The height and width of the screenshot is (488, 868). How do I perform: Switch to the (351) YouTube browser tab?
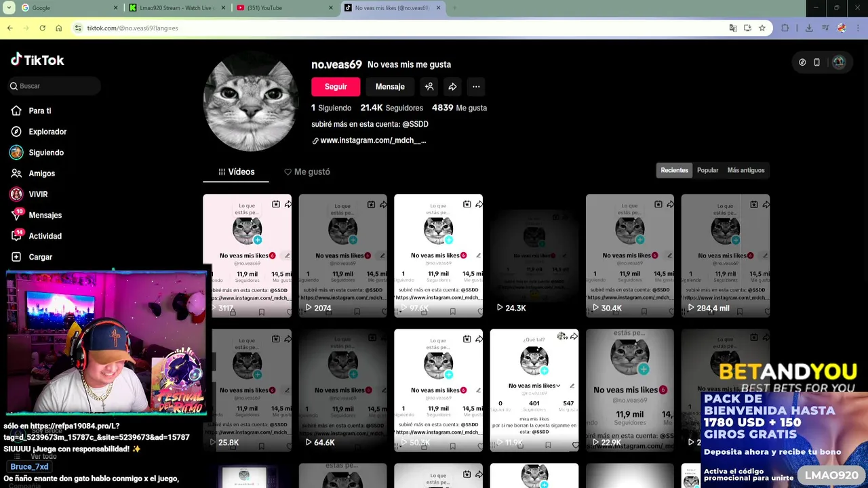coord(285,8)
